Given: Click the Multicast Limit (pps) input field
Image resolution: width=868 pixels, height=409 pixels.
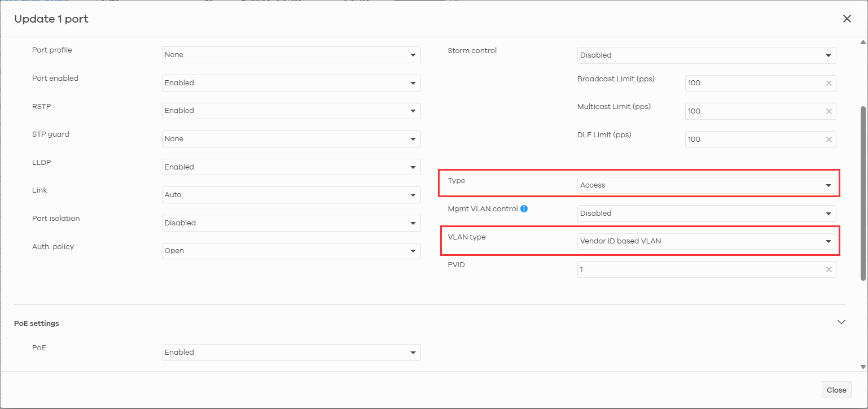Looking at the screenshot, I should (760, 111).
